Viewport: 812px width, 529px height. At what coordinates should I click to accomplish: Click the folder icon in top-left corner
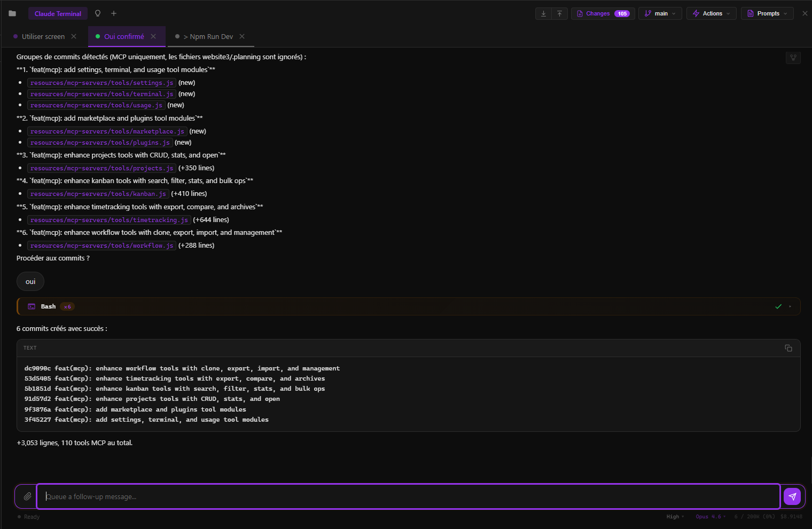coord(12,13)
